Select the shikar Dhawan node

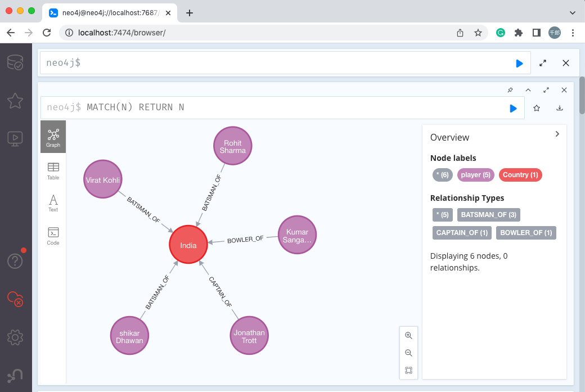click(x=129, y=336)
